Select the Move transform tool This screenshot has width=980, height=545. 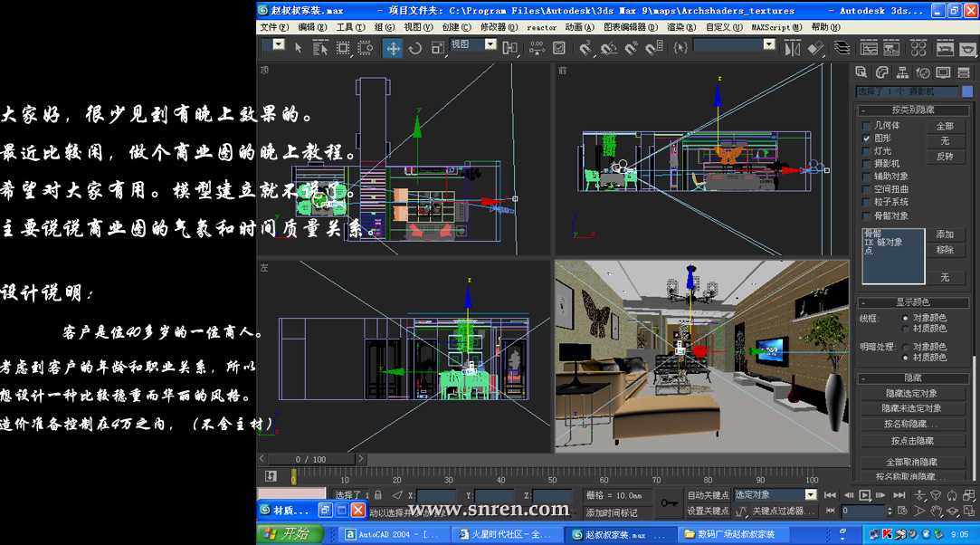(x=393, y=48)
